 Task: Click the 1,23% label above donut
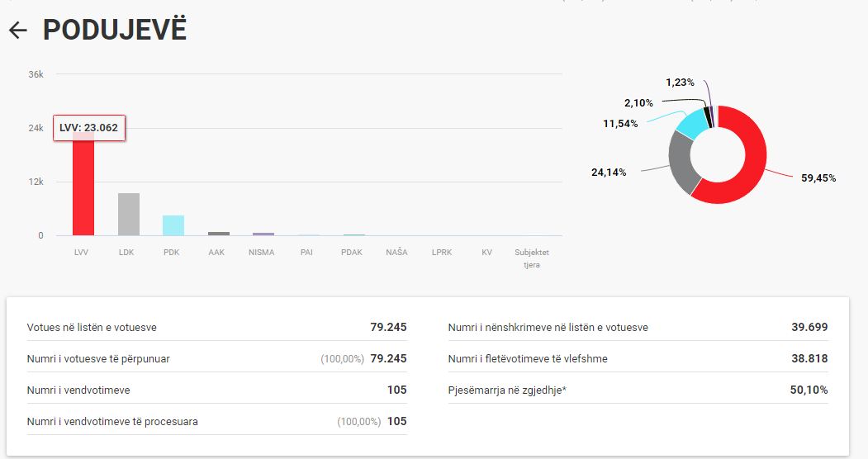click(x=680, y=83)
